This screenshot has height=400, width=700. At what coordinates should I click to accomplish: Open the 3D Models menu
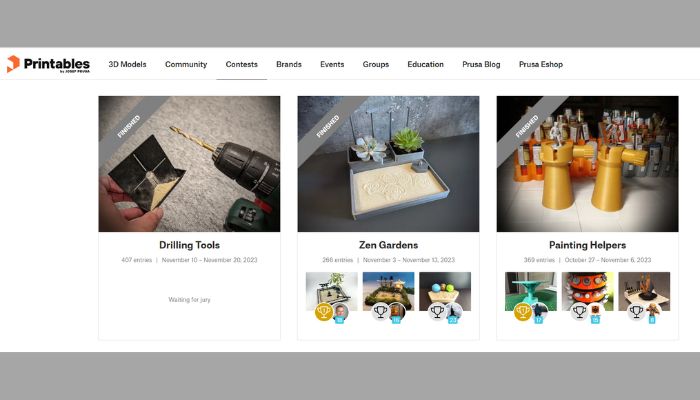[x=127, y=64]
